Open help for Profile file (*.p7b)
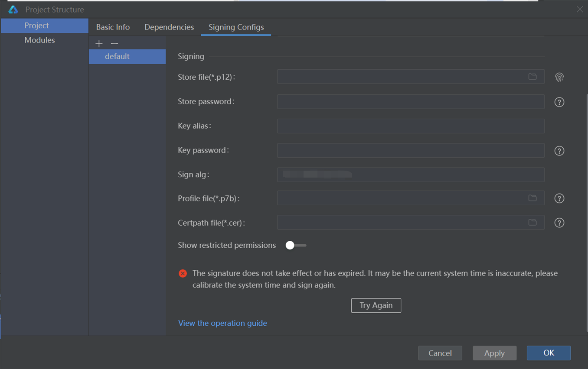588x369 pixels. [559, 198]
